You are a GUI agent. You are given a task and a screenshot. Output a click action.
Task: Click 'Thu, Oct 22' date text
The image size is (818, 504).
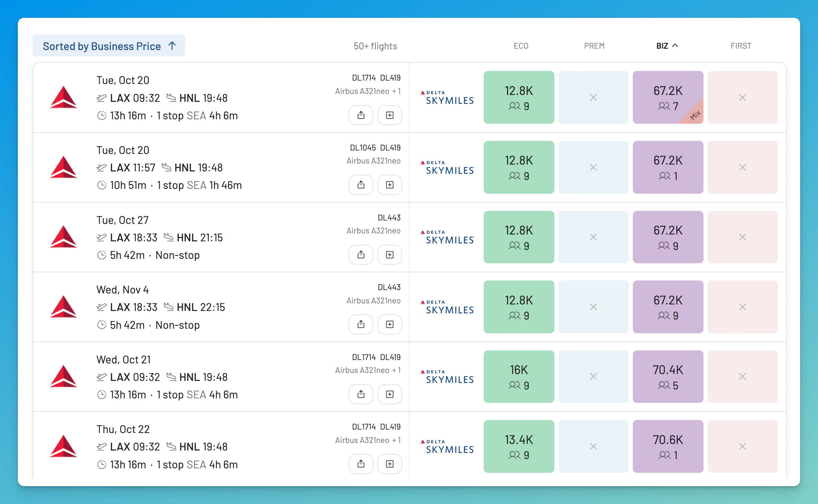[123, 429]
